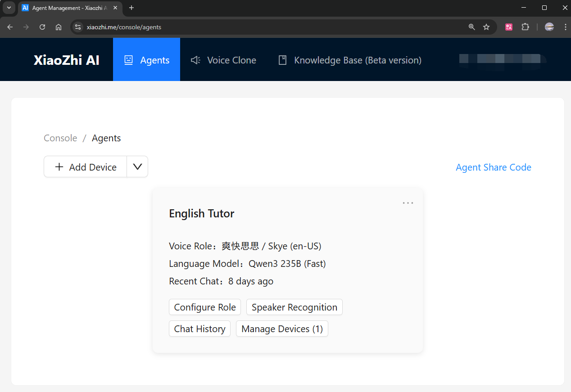Select the Agents navigation tab
The width and height of the screenshot is (571, 392).
[146, 60]
